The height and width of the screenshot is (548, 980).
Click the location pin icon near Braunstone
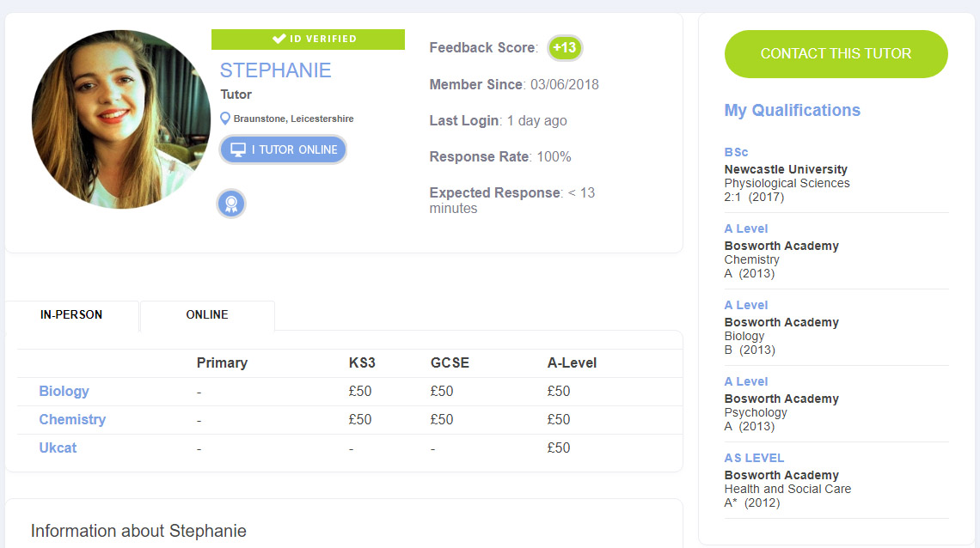225,119
